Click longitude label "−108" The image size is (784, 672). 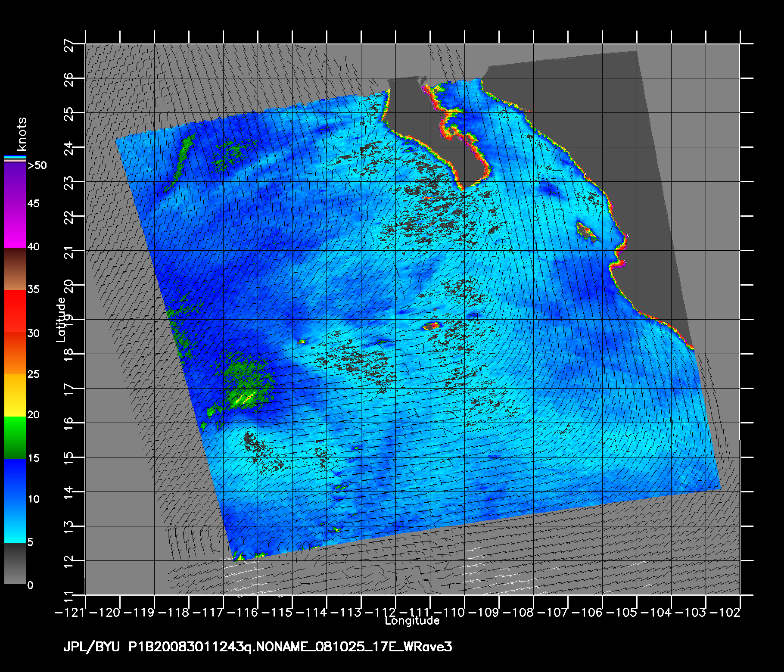(519, 612)
